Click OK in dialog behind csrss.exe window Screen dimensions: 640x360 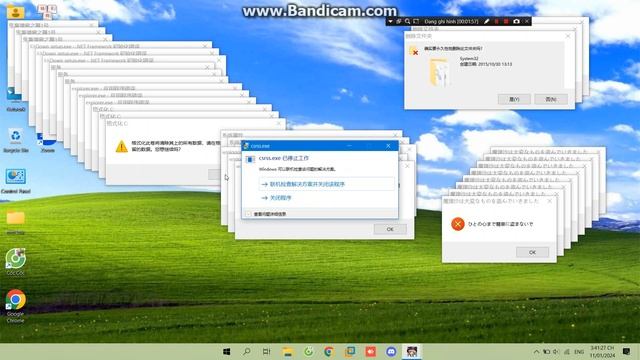pyautogui.click(x=390, y=229)
